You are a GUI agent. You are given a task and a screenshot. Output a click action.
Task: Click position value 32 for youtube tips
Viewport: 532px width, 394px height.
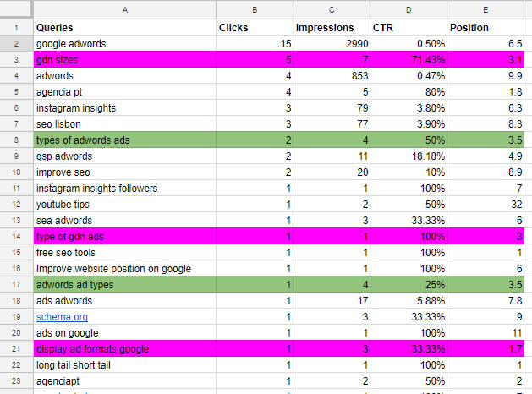[485, 205]
